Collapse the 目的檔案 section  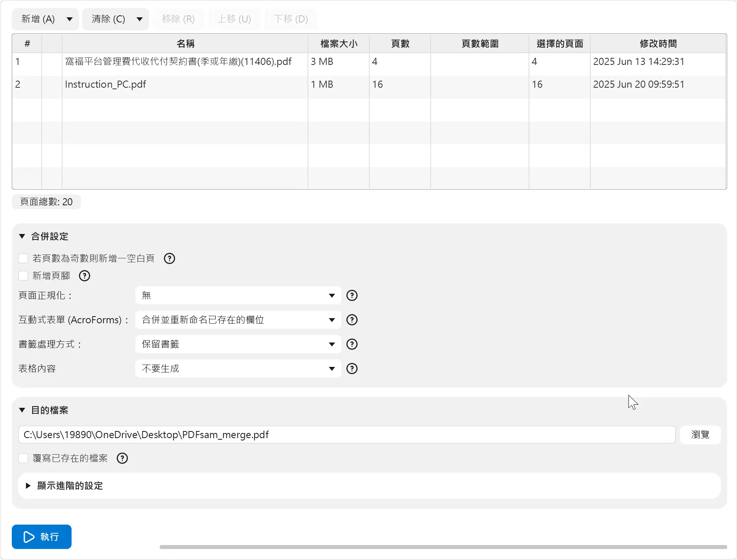pyautogui.click(x=22, y=410)
